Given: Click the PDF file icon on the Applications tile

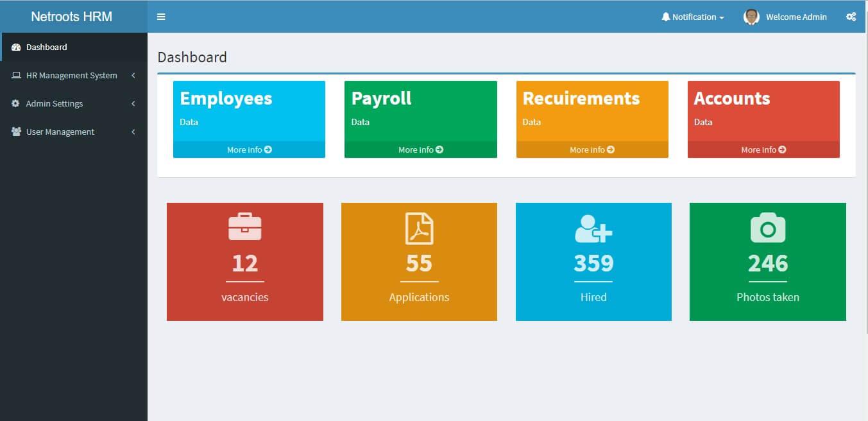Looking at the screenshot, I should [419, 228].
